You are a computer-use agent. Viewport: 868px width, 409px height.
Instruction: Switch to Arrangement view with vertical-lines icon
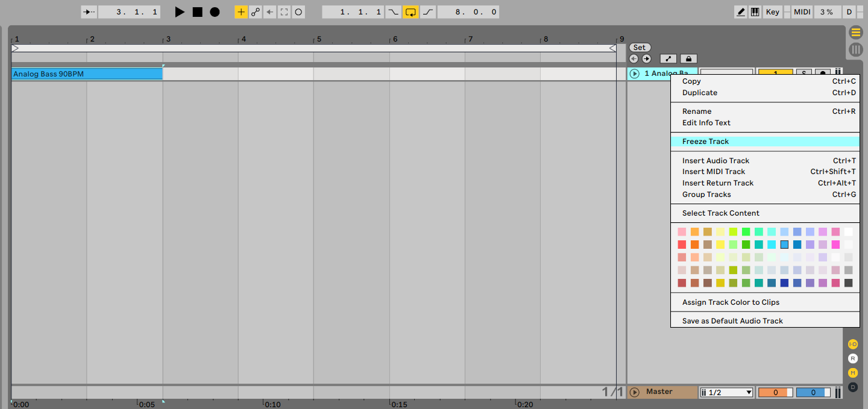(x=855, y=50)
